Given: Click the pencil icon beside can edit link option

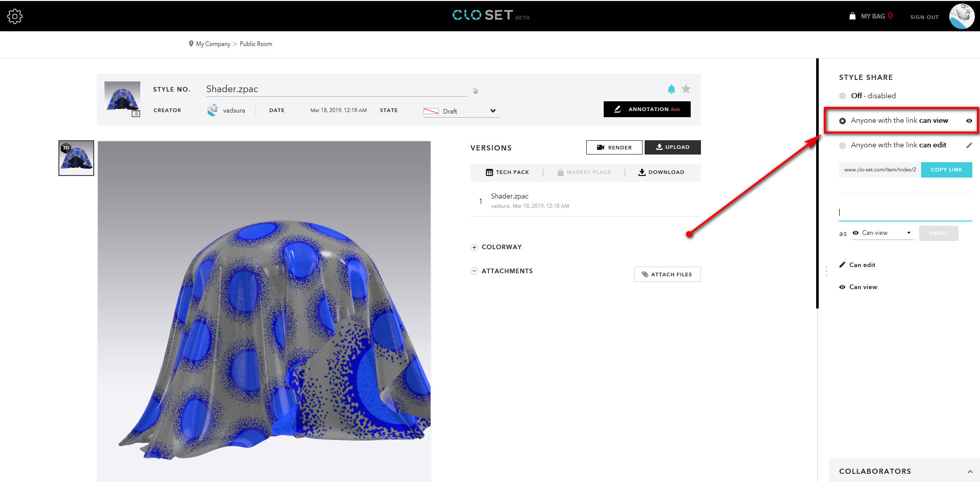Looking at the screenshot, I should click(x=969, y=145).
